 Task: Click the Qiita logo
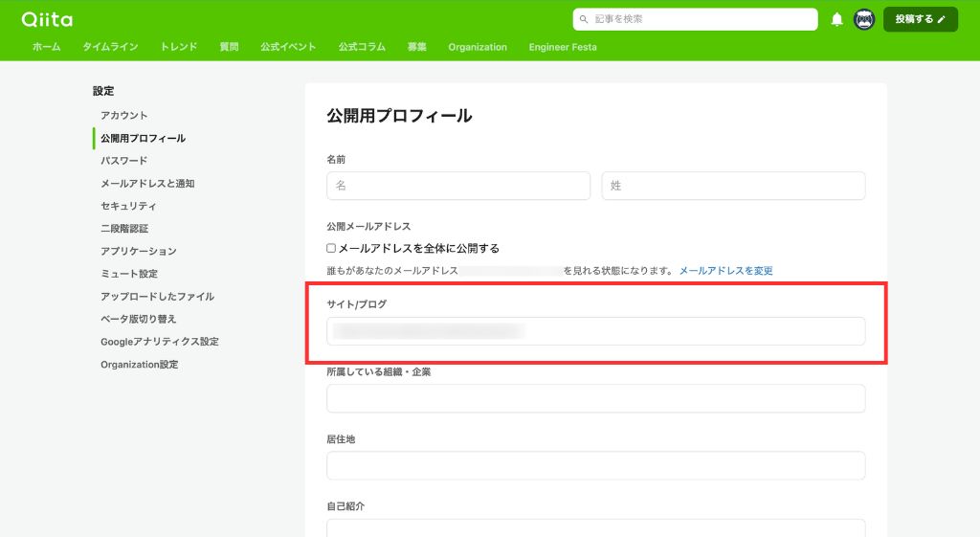[47, 19]
